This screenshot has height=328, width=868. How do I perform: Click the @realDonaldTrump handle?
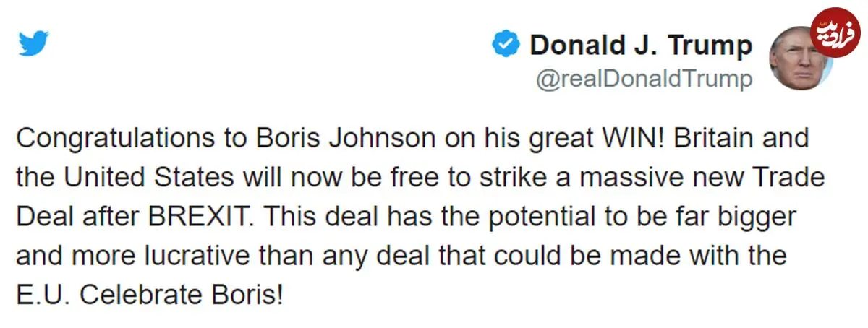tap(644, 79)
